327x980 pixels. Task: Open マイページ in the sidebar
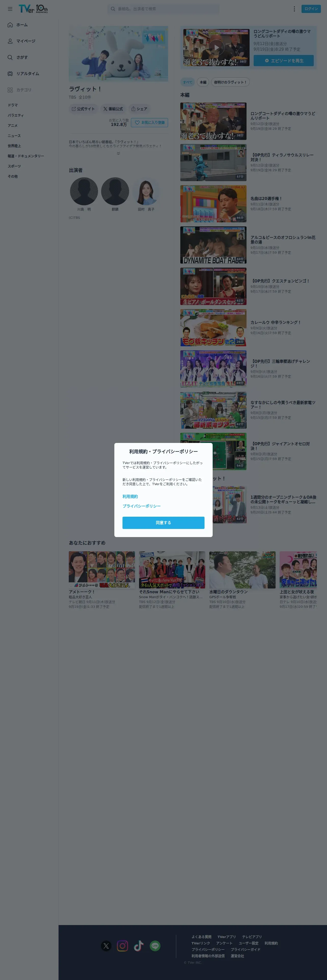tap(21, 41)
